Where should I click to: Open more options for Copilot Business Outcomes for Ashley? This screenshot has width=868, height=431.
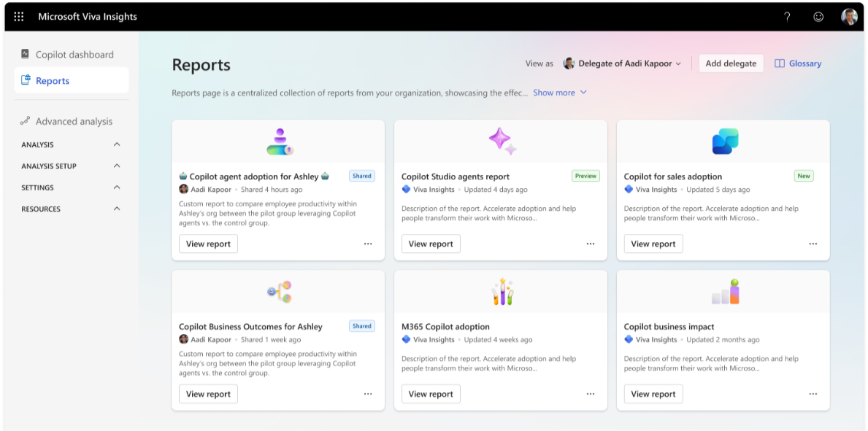tap(368, 394)
